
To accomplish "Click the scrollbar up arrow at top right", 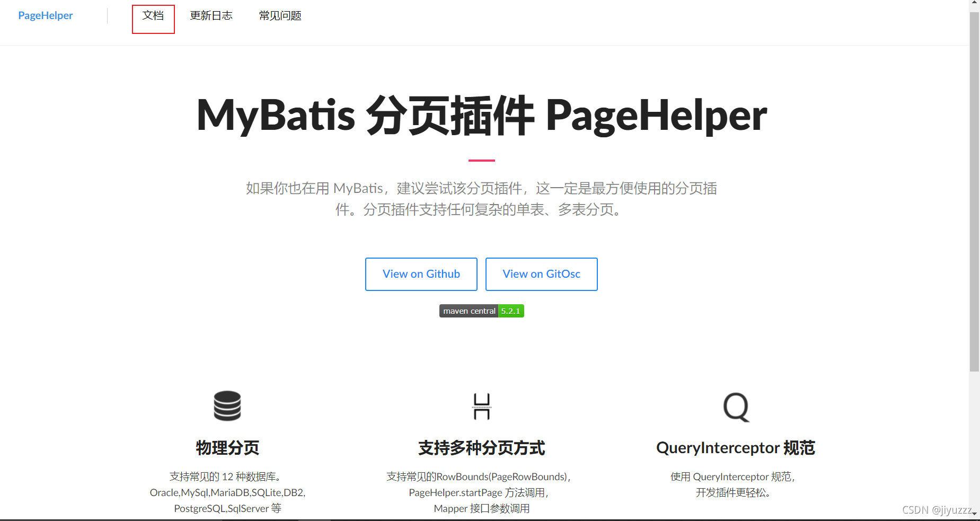I will click(975, 3).
